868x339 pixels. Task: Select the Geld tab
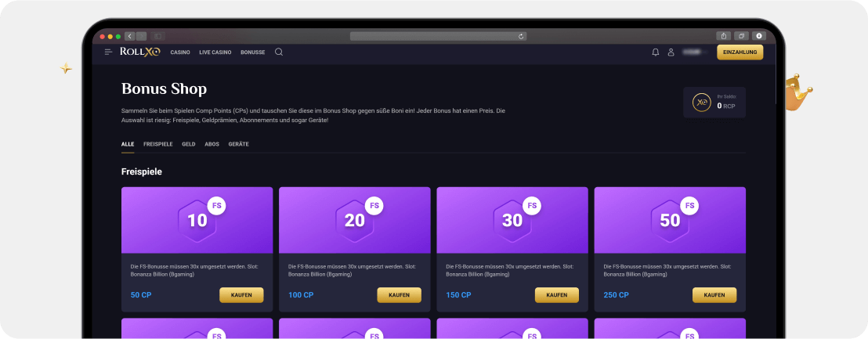189,144
